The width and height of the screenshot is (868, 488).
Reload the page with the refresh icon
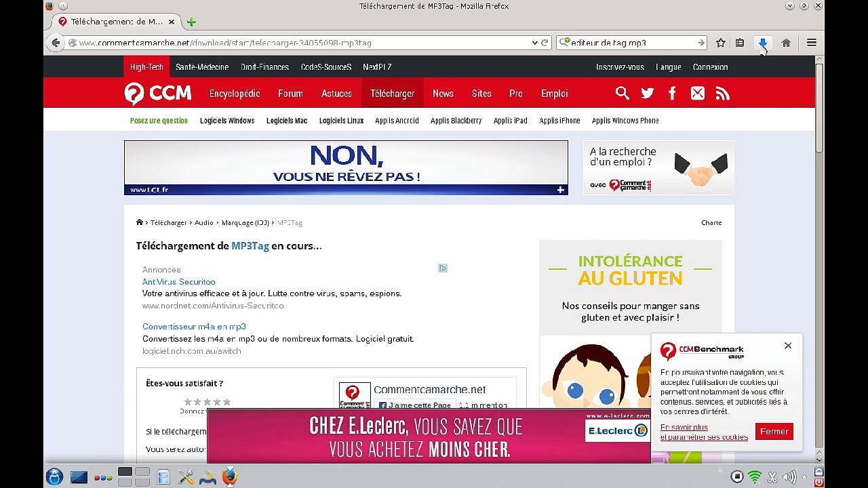[544, 43]
